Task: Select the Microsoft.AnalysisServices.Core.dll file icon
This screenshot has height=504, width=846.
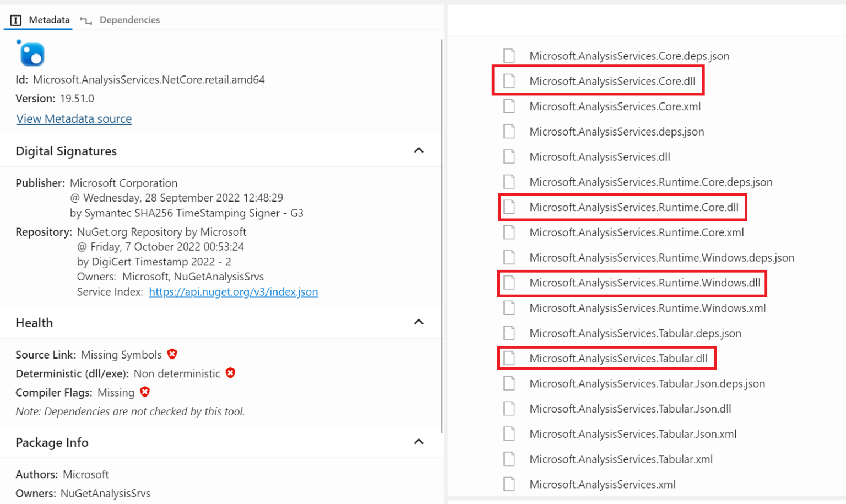Action: 508,80
